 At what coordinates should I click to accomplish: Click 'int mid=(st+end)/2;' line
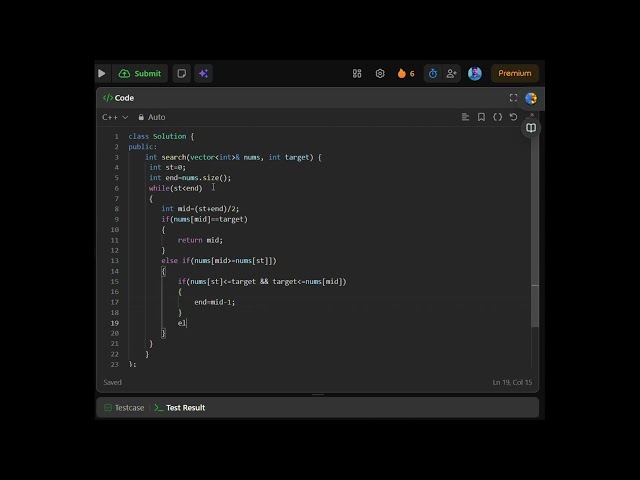pyautogui.click(x=200, y=209)
